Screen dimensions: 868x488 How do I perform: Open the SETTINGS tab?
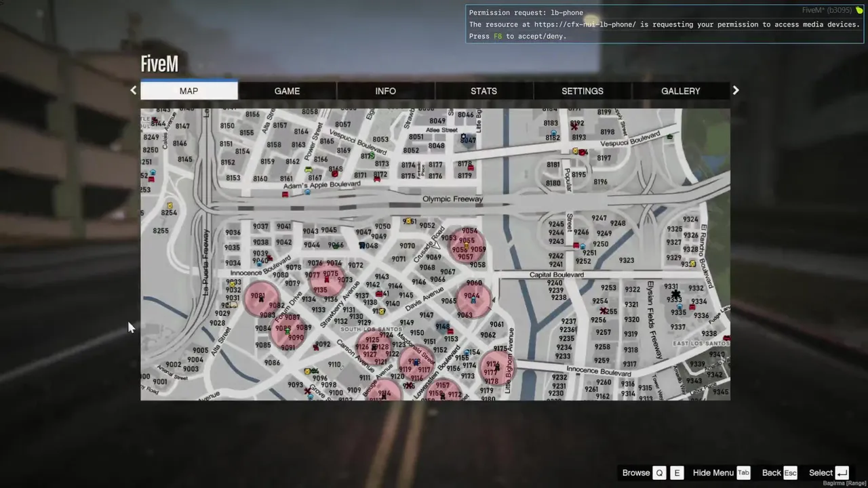pyautogui.click(x=582, y=91)
